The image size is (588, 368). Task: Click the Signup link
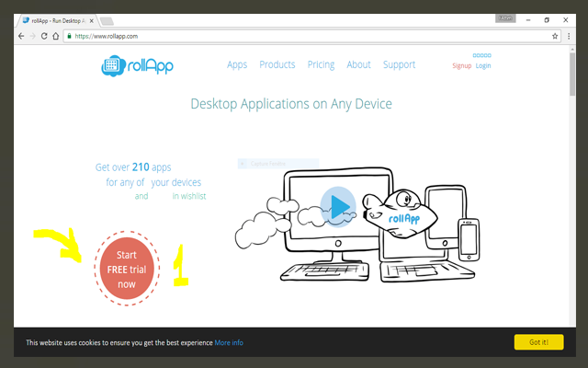(461, 65)
